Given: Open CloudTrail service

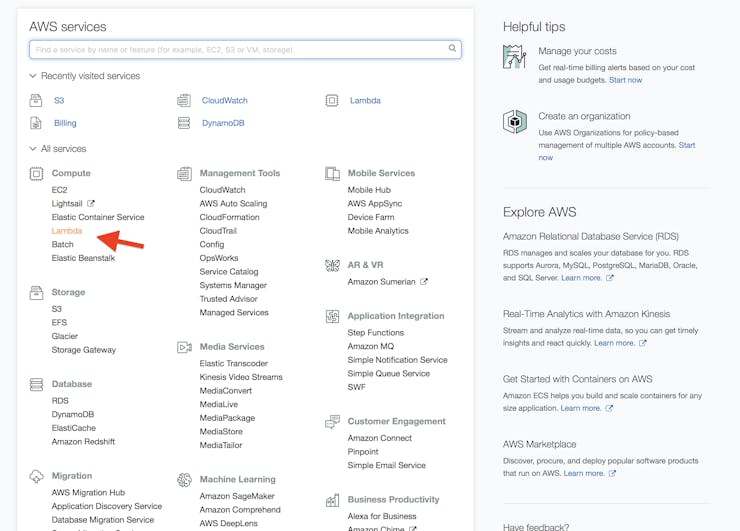Looking at the screenshot, I should (218, 231).
